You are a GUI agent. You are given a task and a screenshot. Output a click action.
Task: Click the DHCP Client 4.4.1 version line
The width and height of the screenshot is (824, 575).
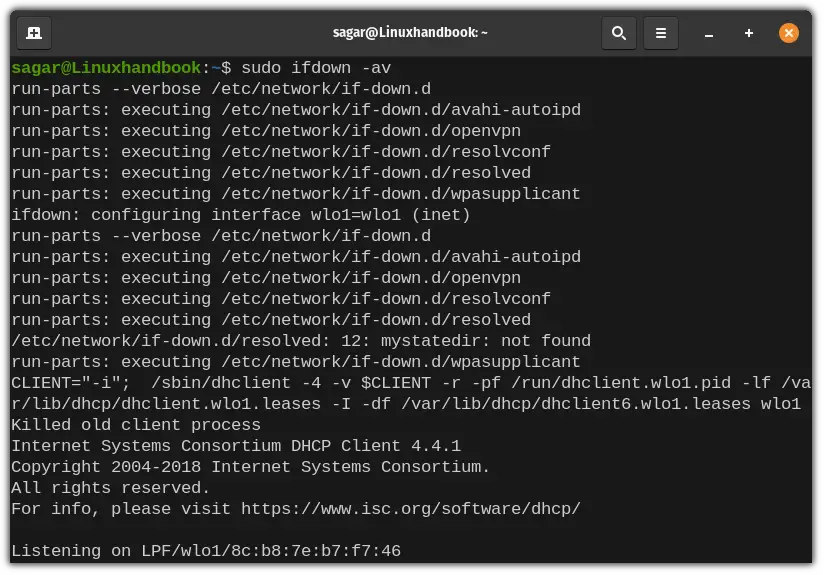236,446
